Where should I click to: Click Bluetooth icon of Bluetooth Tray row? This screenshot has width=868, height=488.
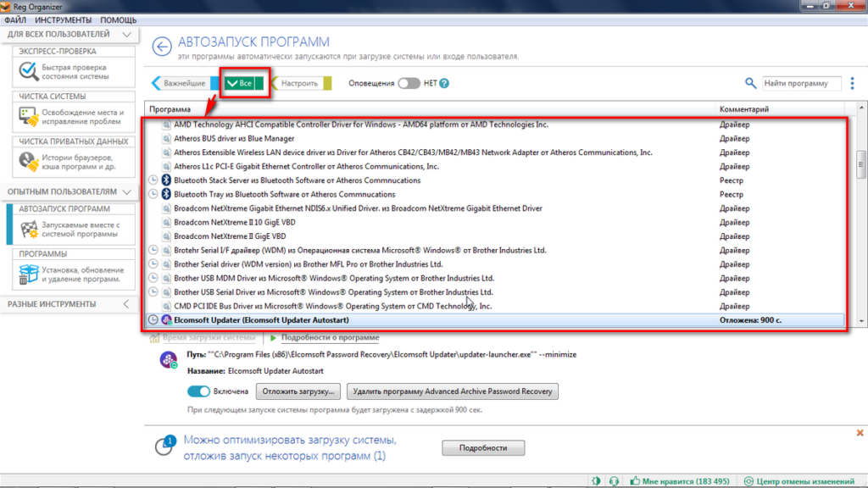click(166, 194)
